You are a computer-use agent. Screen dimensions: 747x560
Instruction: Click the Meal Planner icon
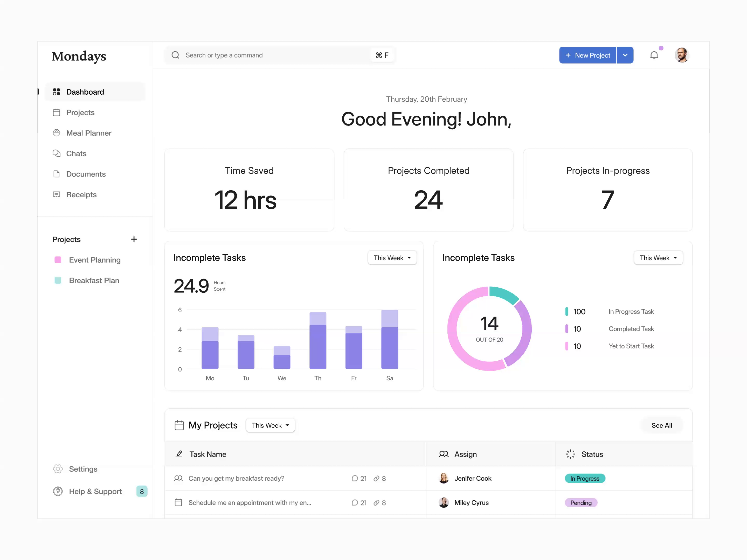57,133
